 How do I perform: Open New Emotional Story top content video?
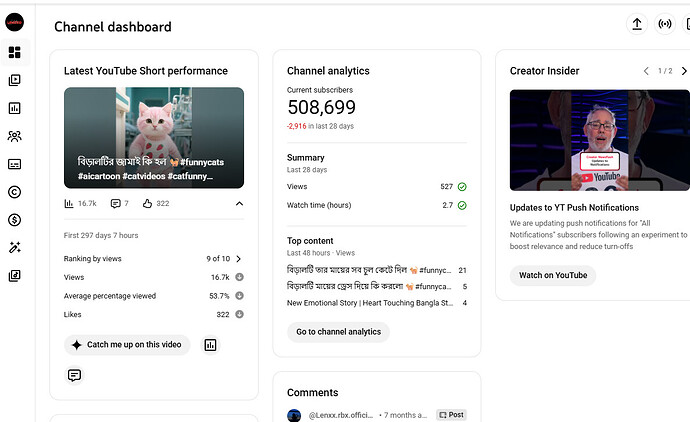(370, 303)
